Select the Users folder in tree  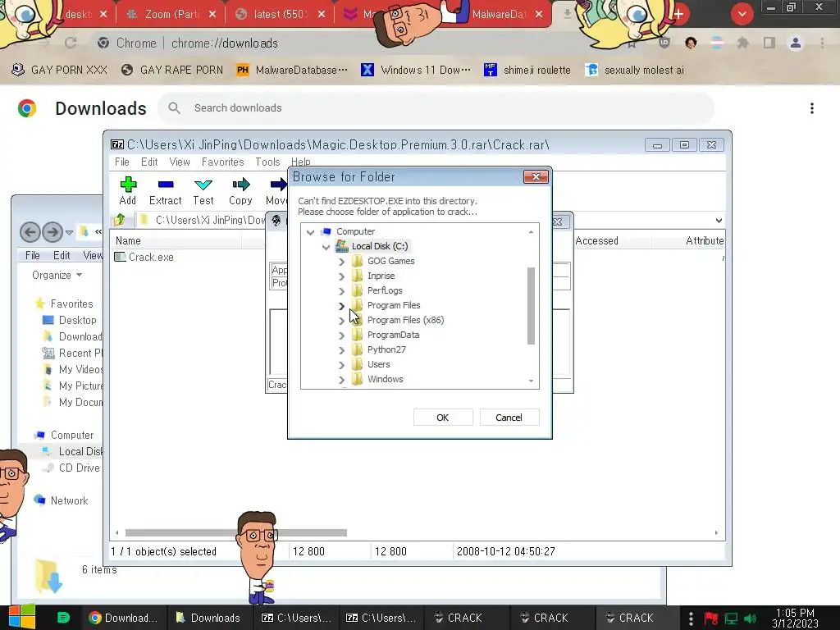click(378, 364)
